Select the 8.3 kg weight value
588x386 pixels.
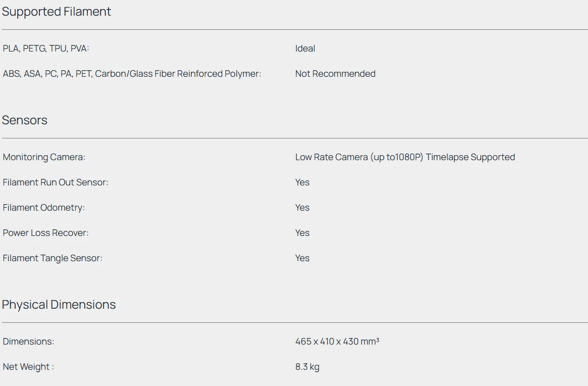(307, 367)
